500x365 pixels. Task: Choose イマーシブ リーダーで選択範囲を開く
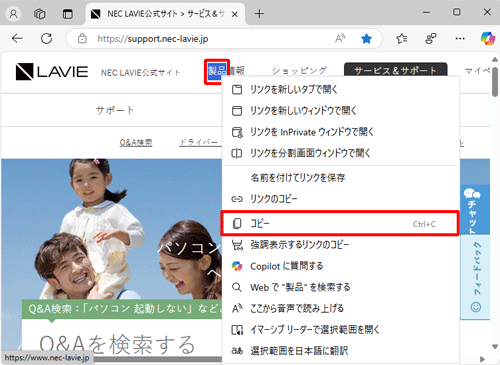point(341,330)
